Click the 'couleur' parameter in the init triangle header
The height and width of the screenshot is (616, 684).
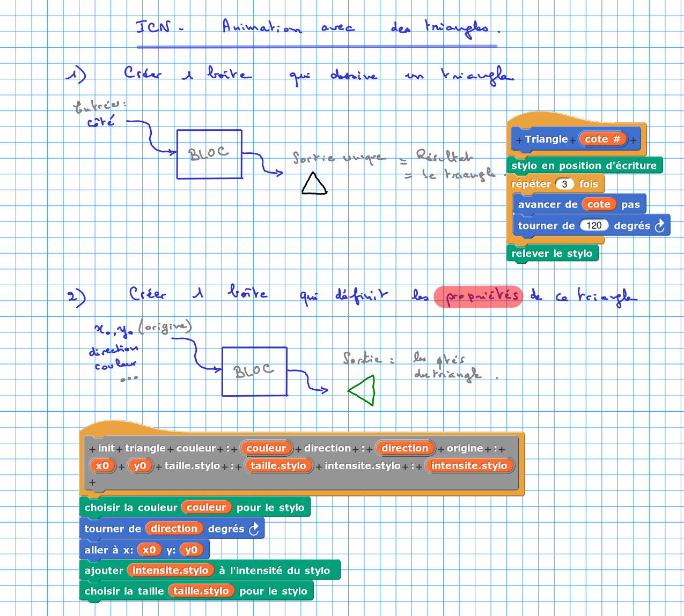coord(266,448)
